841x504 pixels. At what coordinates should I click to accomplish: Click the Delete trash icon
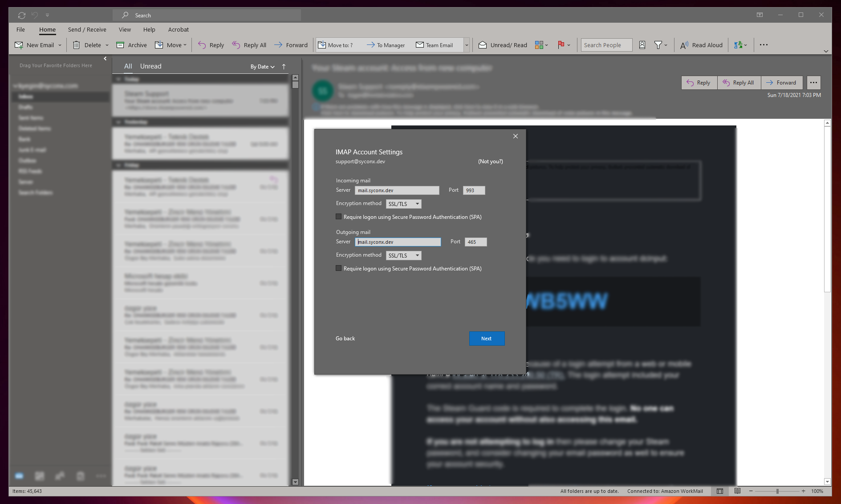[76, 45]
